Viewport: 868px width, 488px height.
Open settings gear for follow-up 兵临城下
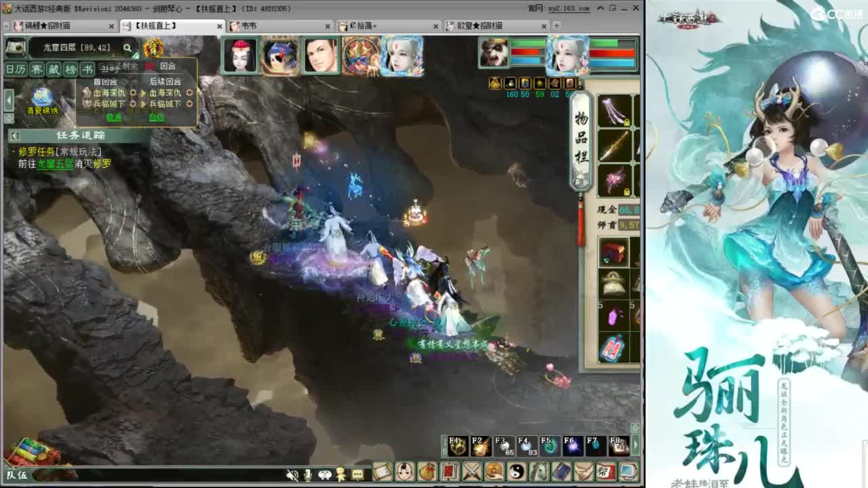189,104
